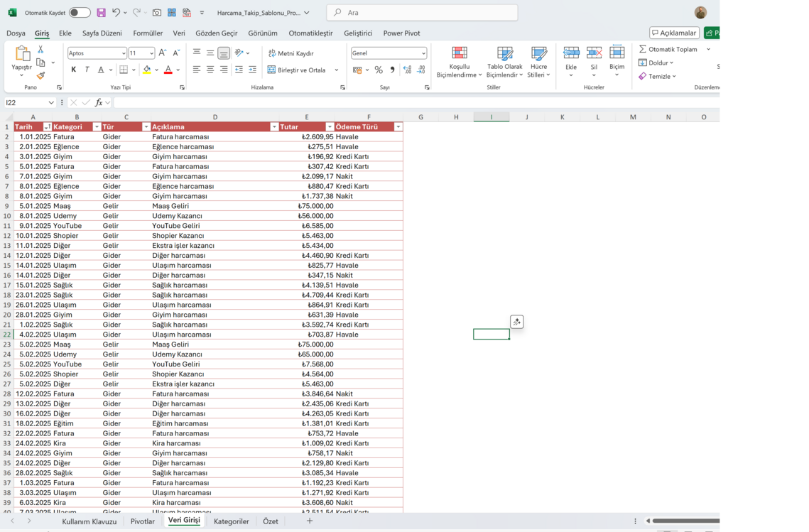Image resolution: width=809 pixels, height=532 pixels.
Task: Click the horizontal scrollbar at bottom
Action: pyautogui.click(x=685, y=521)
